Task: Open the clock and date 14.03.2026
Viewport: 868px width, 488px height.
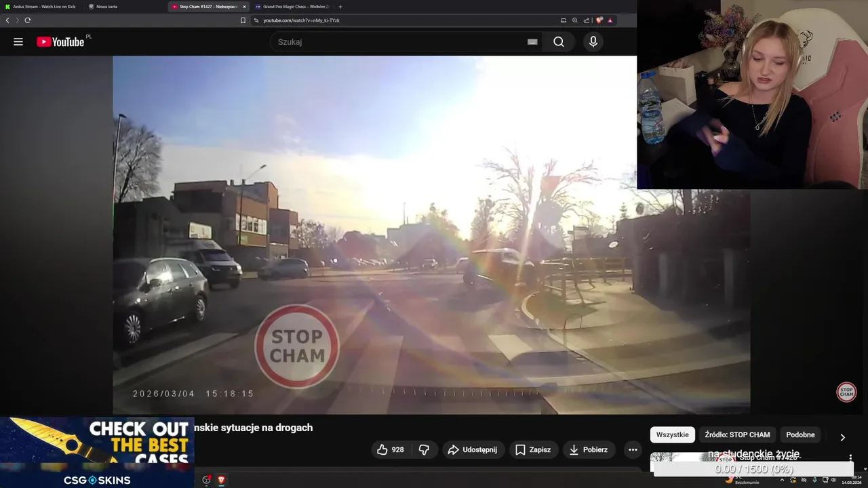Action: 852,480
